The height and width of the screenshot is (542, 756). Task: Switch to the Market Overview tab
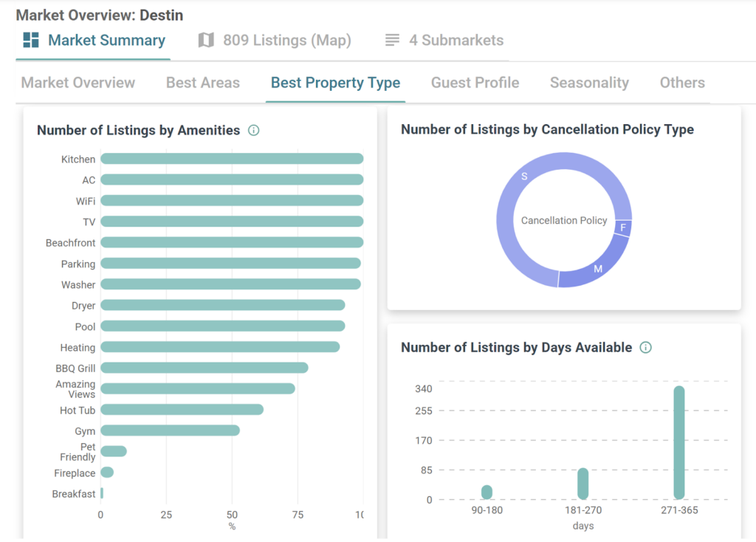[78, 83]
